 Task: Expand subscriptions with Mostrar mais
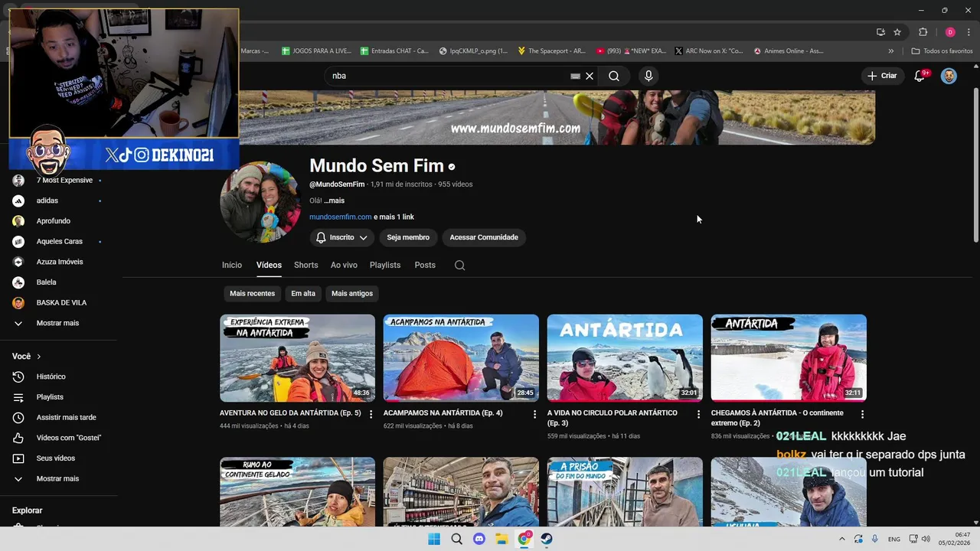point(58,323)
